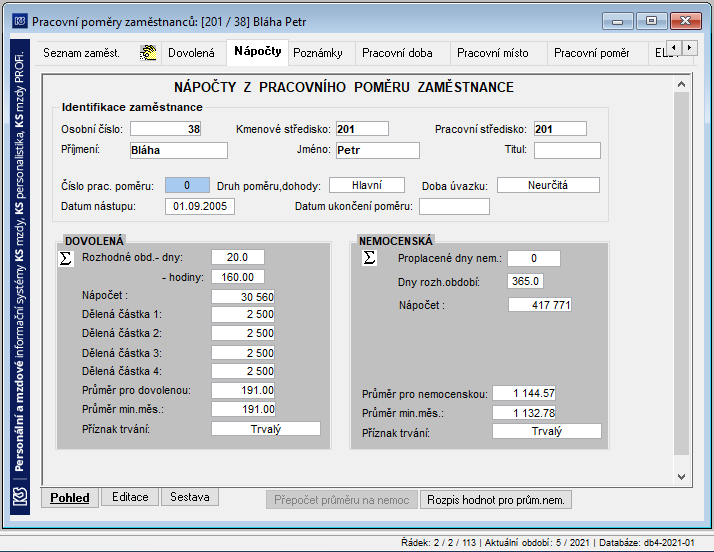714x552 pixels.
Task: Click Databáze: db4-2021-01 in status bar
Action: pyautogui.click(x=647, y=543)
